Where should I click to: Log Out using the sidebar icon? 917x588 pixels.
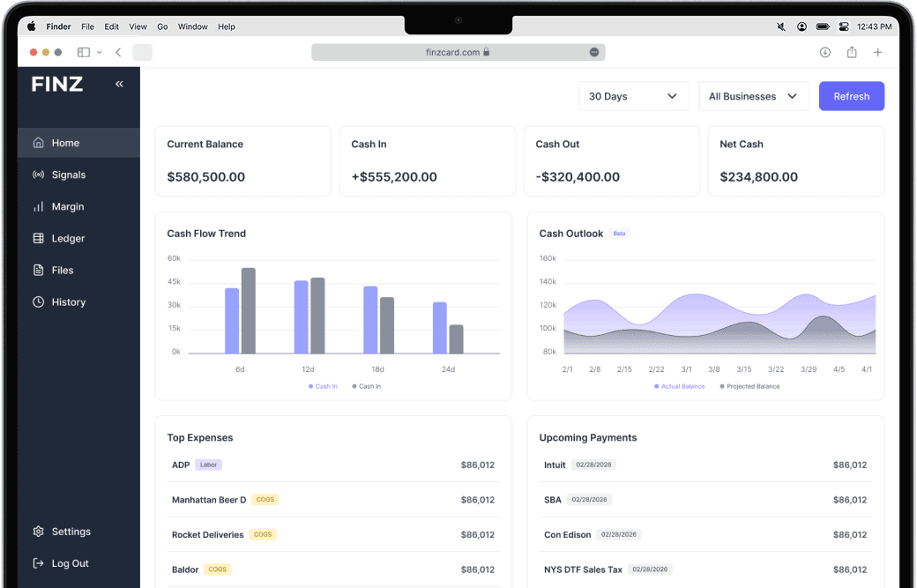click(x=37, y=563)
